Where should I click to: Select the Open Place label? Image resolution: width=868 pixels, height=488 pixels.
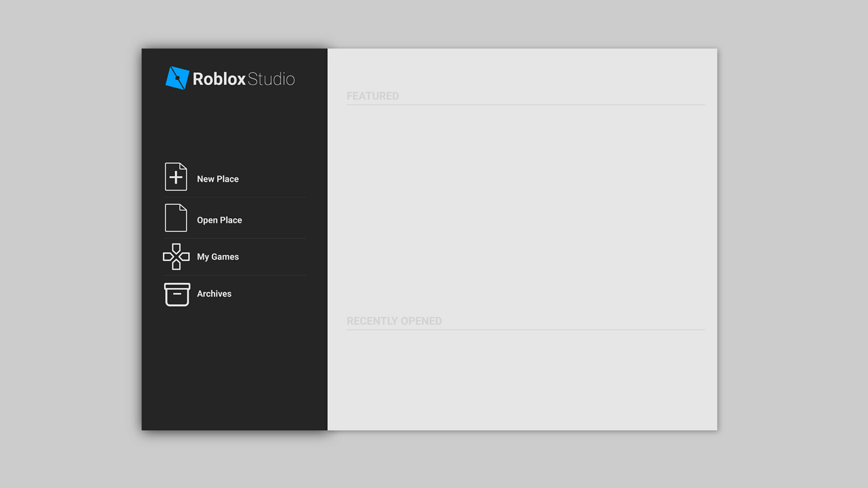pyautogui.click(x=220, y=220)
